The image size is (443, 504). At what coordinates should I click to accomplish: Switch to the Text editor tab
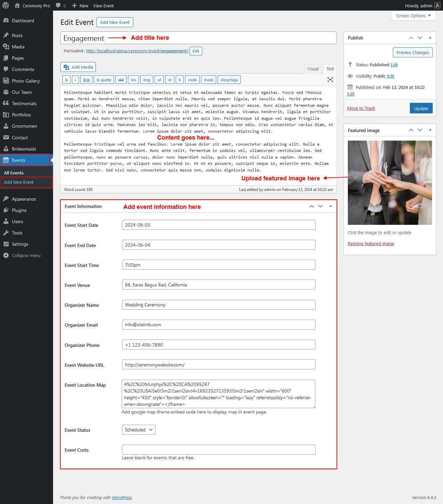(x=330, y=69)
